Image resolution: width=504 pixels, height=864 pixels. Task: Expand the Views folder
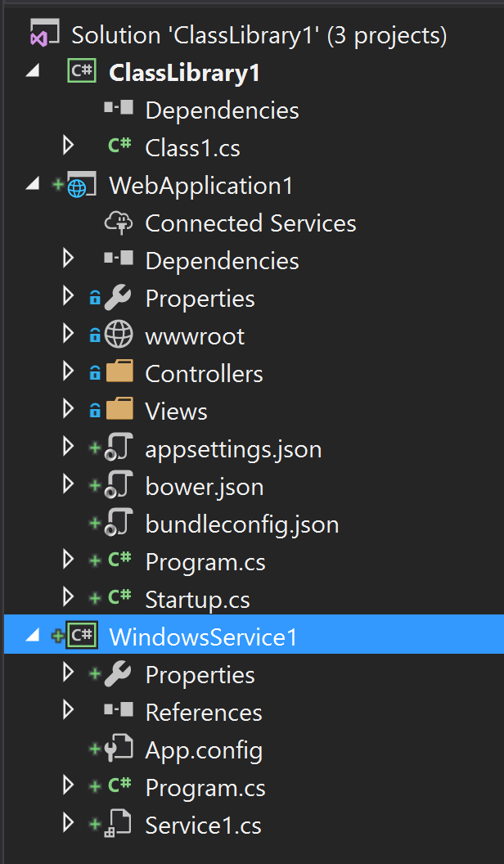pos(68,410)
